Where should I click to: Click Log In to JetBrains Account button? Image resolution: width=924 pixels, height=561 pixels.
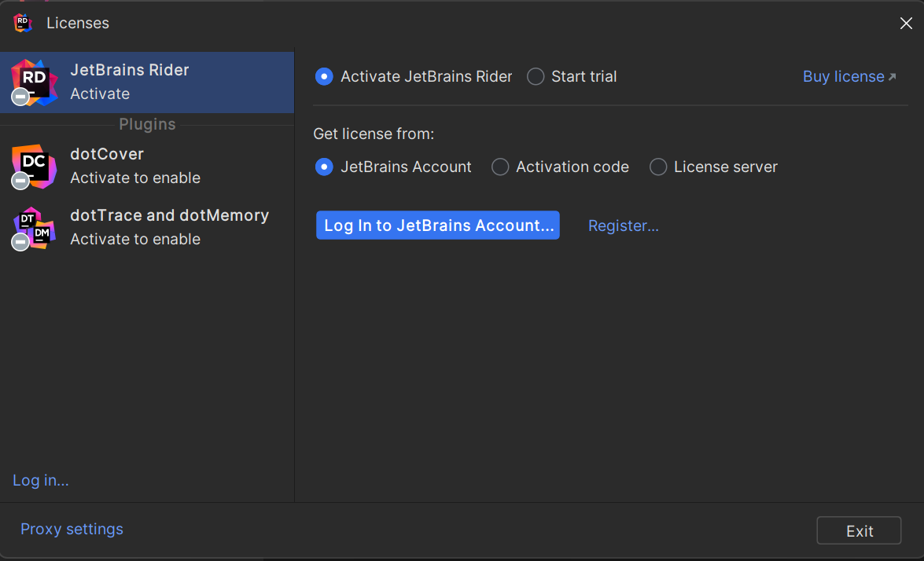438,225
